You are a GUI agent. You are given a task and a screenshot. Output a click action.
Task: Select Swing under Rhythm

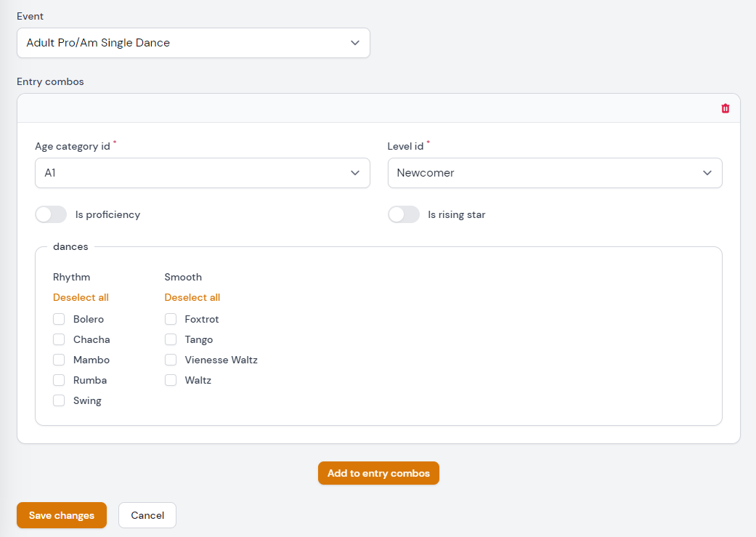59,400
